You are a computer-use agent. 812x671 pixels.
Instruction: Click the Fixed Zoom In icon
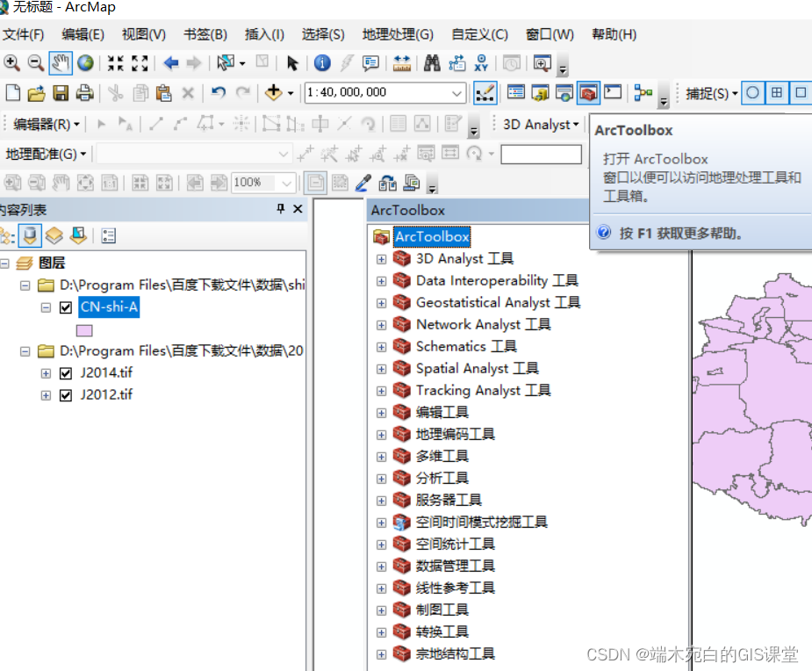116,63
